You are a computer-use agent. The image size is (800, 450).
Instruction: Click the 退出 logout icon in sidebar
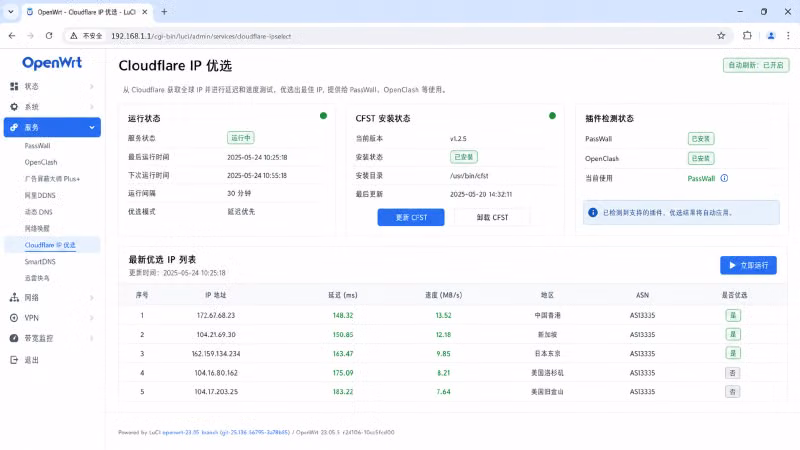14,360
